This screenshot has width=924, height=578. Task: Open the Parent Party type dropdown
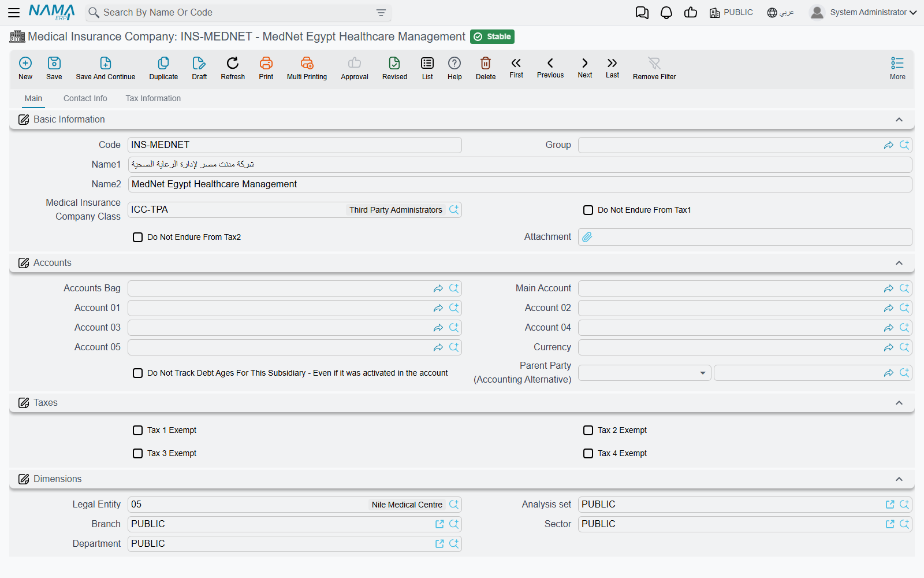tap(644, 373)
